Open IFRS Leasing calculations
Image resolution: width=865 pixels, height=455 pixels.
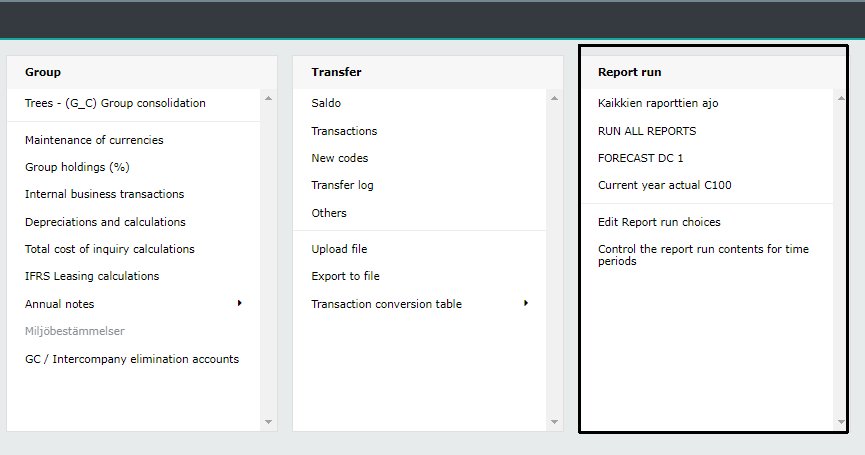pos(92,276)
